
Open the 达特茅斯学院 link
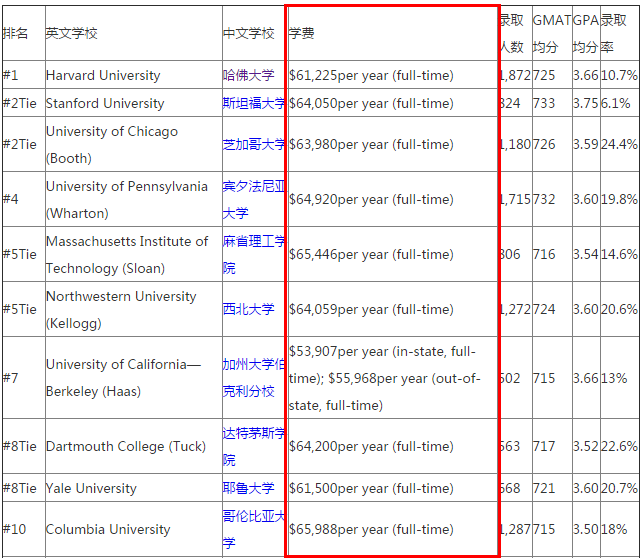pos(253,446)
